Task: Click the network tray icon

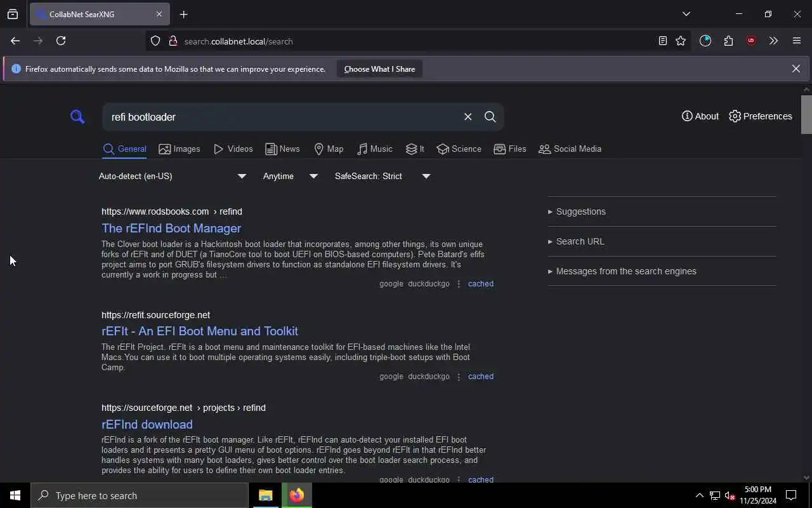Action: click(x=714, y=495)
